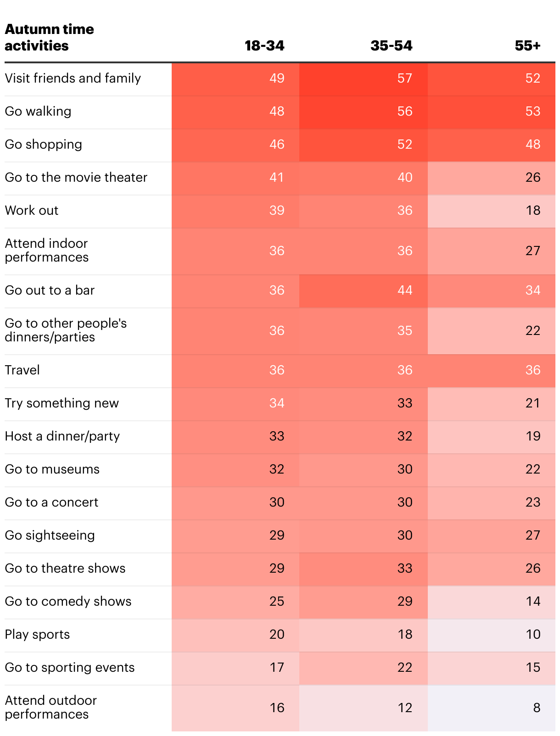Click the Try something new label
This screenshot has width=560, height=736.
(x=62, y=403)
